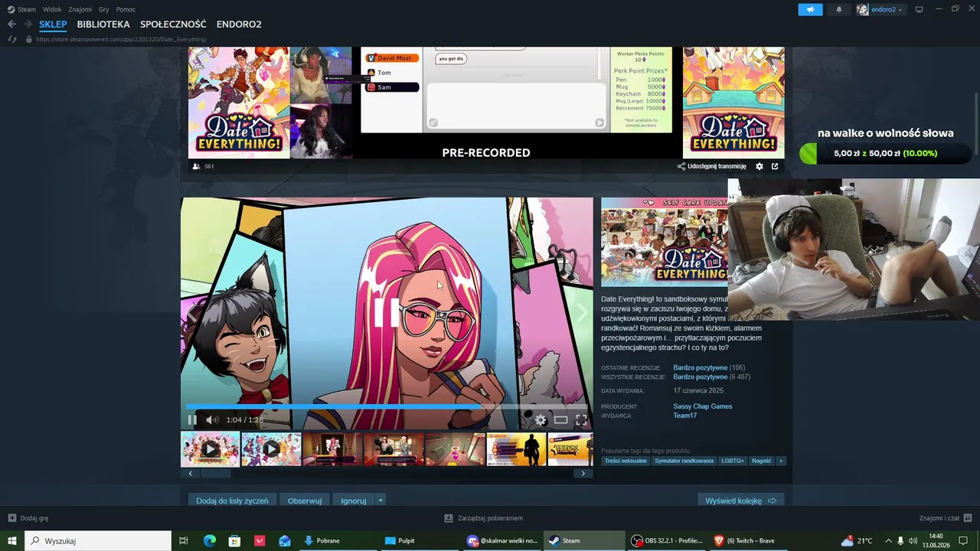The width and height of the screenshot is (980, 551).
Task: Click Wyświetl kolejkę button
Action: coord(740,500)
